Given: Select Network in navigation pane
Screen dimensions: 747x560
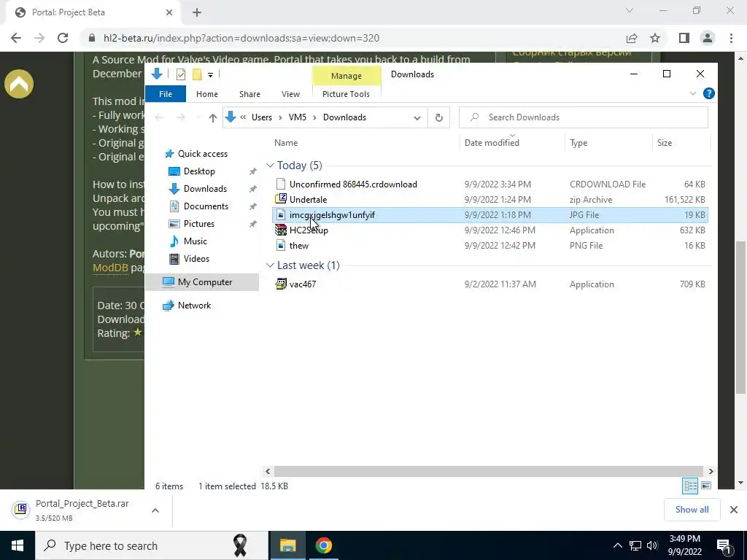Looking at the screenshot, I should click(194, 306).
